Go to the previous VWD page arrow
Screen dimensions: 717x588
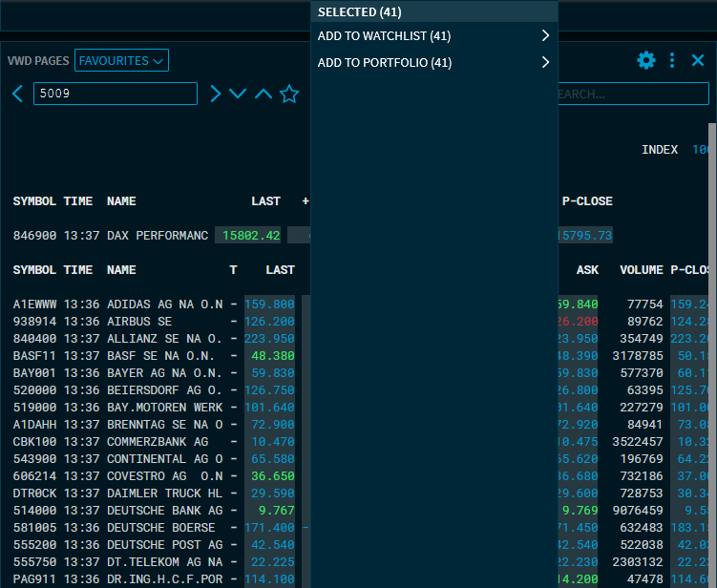click(x=18, y=94)
